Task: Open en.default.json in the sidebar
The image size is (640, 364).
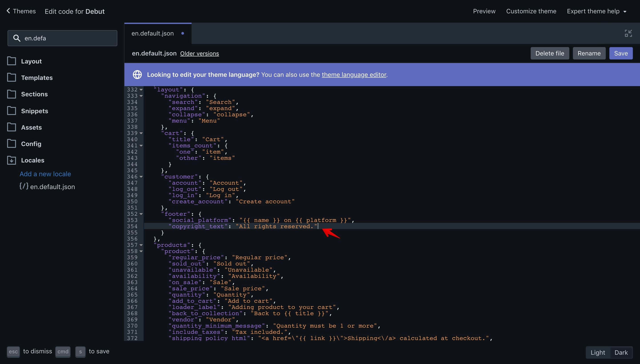Action: click(x=53, y=187)
